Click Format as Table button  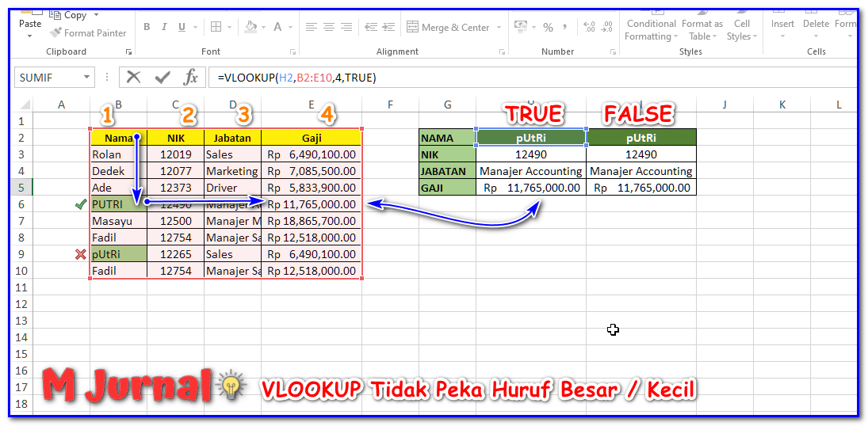pos(702,29)
